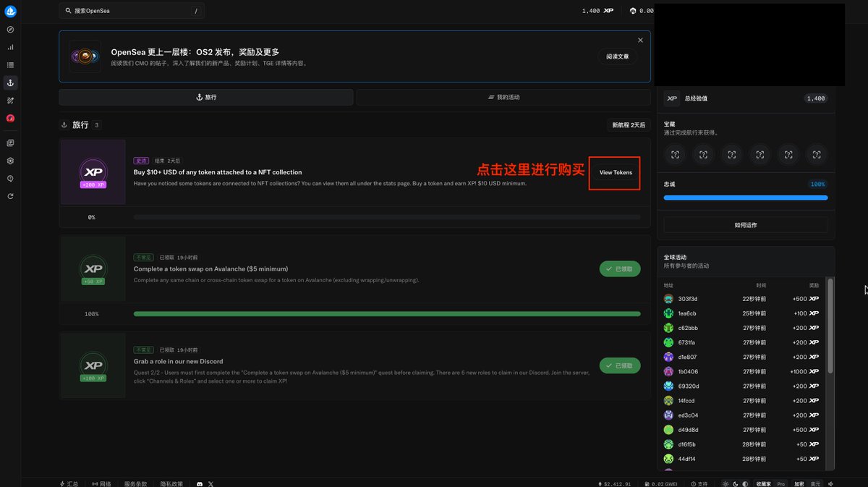This screenshot has width=868, height=487.
Task: Click the 如何运作 button
Action: 746,225
